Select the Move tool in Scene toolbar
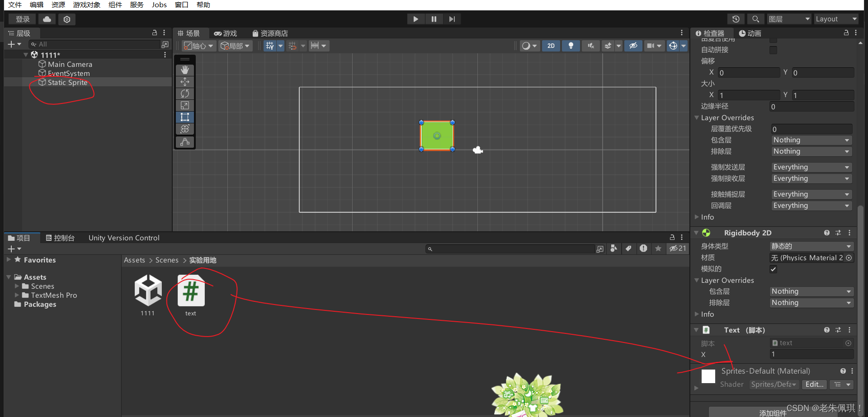The width and height of the screenshot is (868, 417). pyautogui.click(x=185, y=82)
